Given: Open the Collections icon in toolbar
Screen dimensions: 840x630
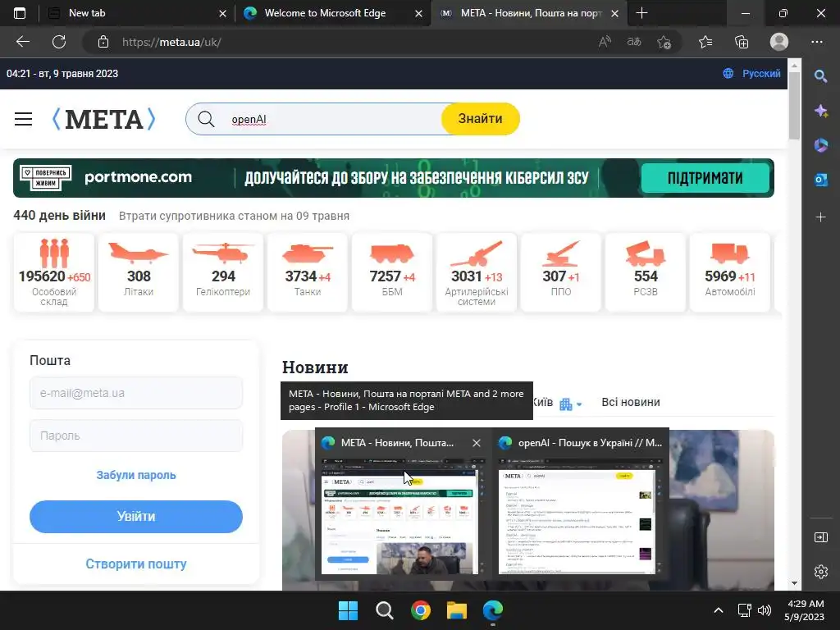Looking at the screenshot, I should tap(742, 42).
